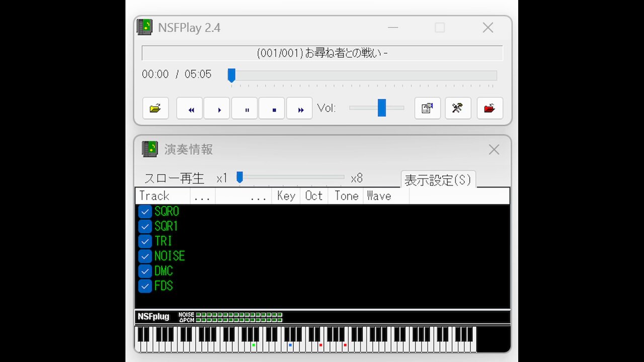
Task: Click the playback seek slider handle
Action: [x=231, y=75]
